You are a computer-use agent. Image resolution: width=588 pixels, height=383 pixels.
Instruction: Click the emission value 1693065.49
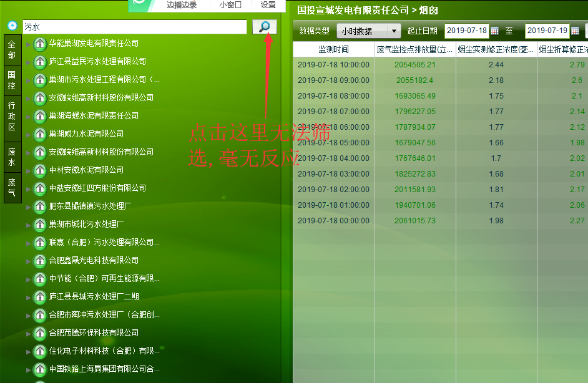415,96
